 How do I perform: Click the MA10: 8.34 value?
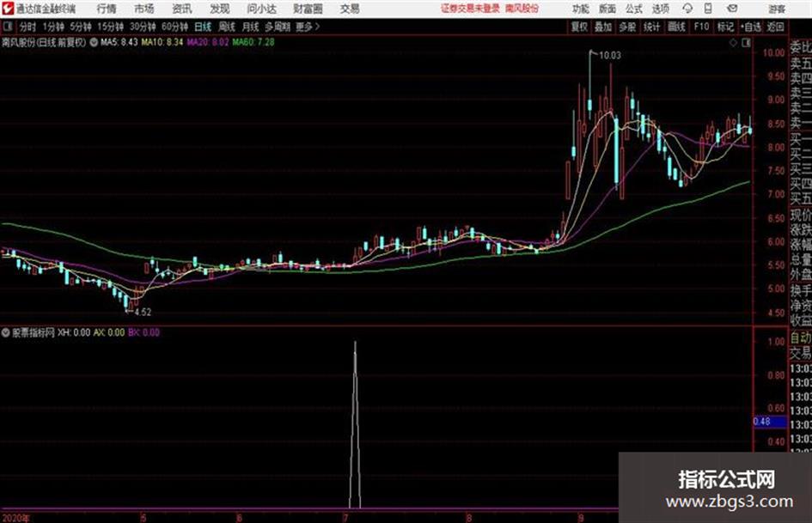tap(162, 42)
